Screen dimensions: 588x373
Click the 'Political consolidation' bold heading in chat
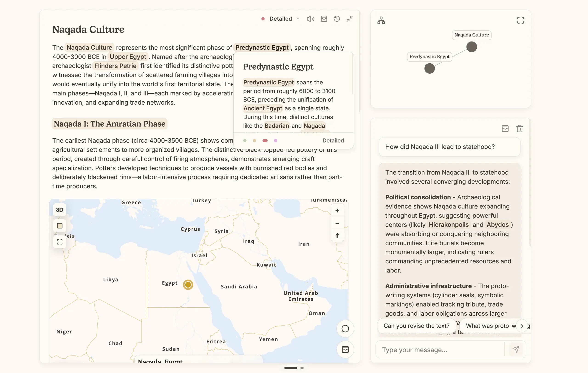(x=418, y=197)
